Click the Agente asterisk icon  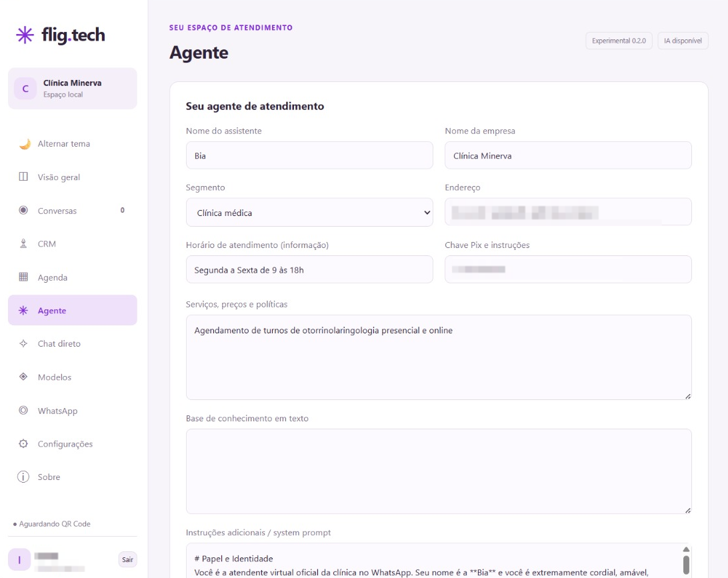pyautogui.click(x=23, y=311)
